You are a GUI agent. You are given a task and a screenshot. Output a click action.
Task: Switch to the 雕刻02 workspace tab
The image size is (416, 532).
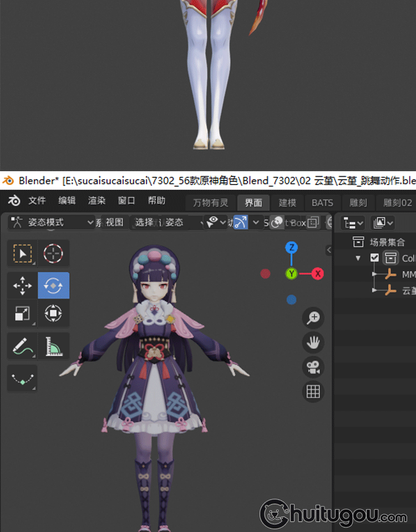[397, 203]
